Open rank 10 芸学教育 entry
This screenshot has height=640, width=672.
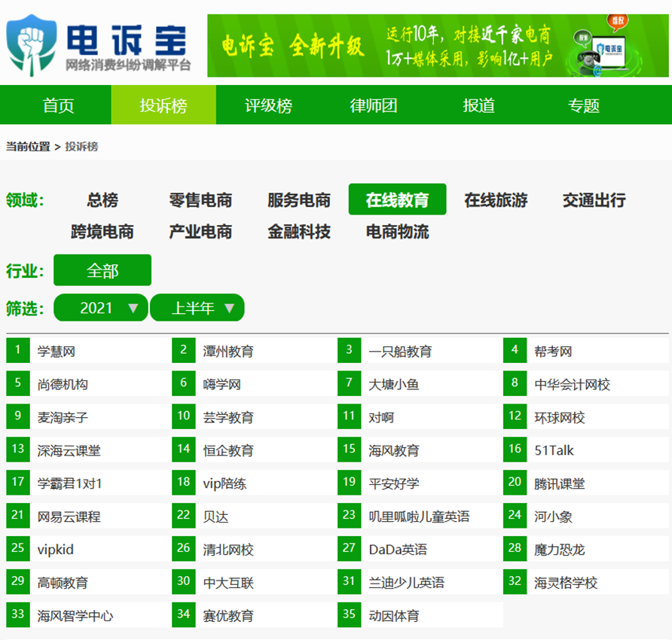click(x=255, y=416)
